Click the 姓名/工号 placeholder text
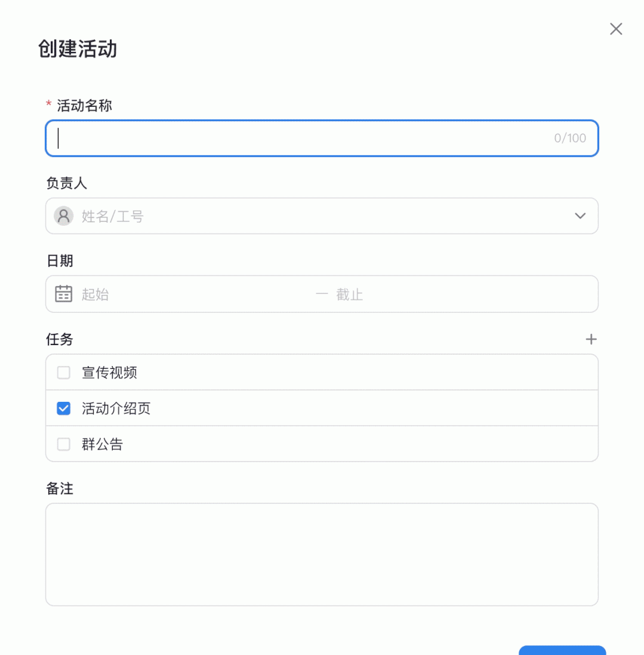The image size is (644, 655). point(113,217)
